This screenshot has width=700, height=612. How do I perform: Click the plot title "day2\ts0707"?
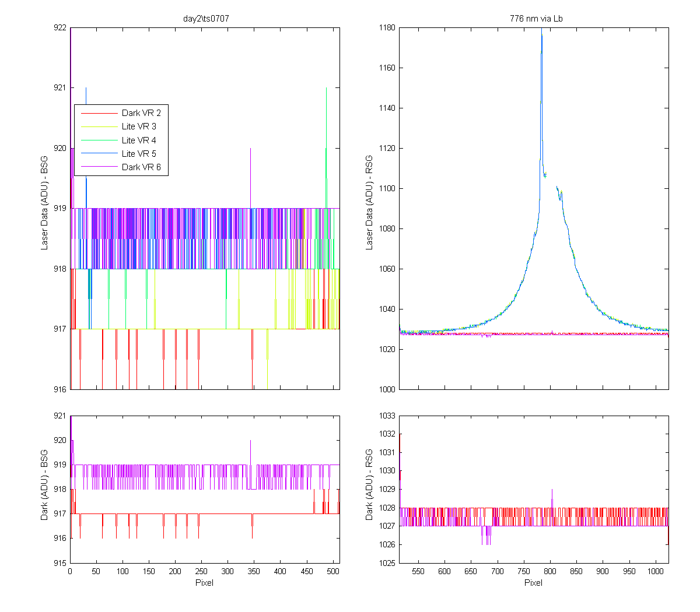pyautogui.click(x=206, y=19)
